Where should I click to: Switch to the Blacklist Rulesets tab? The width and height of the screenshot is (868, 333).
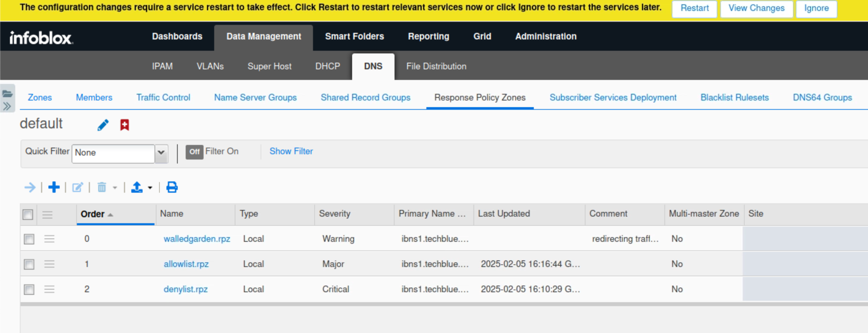(735, 98)
